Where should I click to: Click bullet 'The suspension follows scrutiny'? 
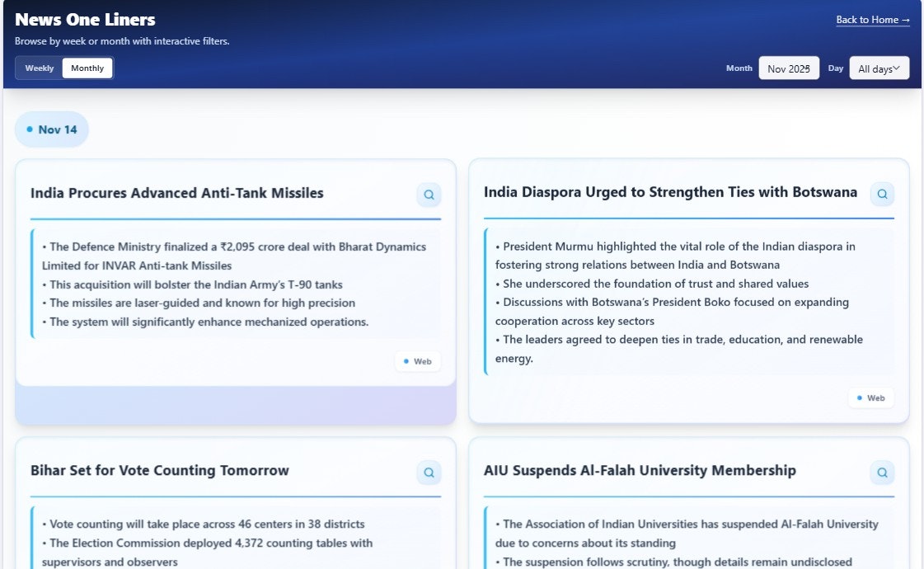point(673,562)
